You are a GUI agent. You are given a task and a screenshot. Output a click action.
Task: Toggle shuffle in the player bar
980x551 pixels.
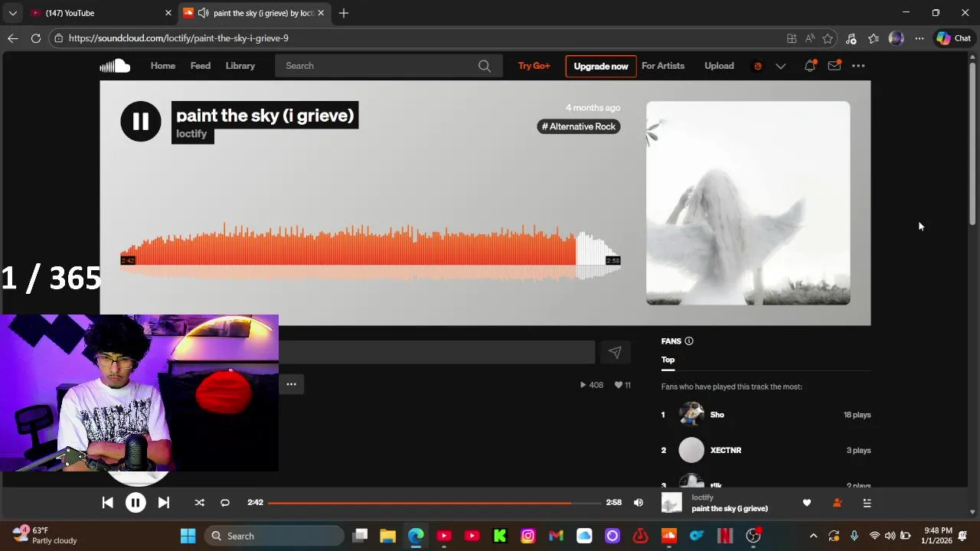[199, 503]
